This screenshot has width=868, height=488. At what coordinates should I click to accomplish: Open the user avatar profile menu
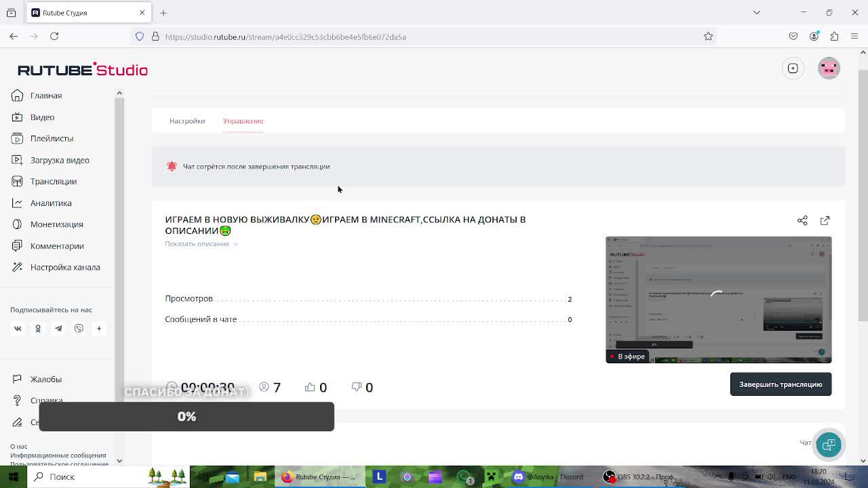point(829,68)
